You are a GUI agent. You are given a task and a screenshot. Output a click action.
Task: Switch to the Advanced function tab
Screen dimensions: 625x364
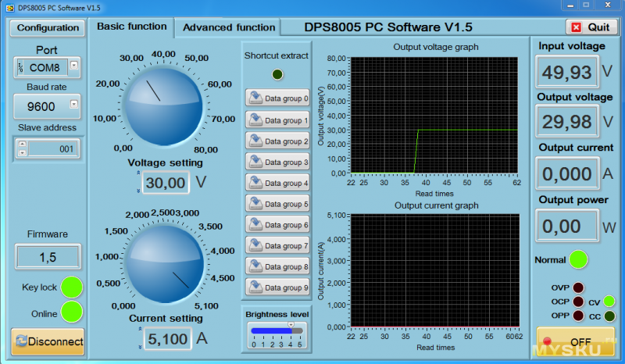[228, 27]
